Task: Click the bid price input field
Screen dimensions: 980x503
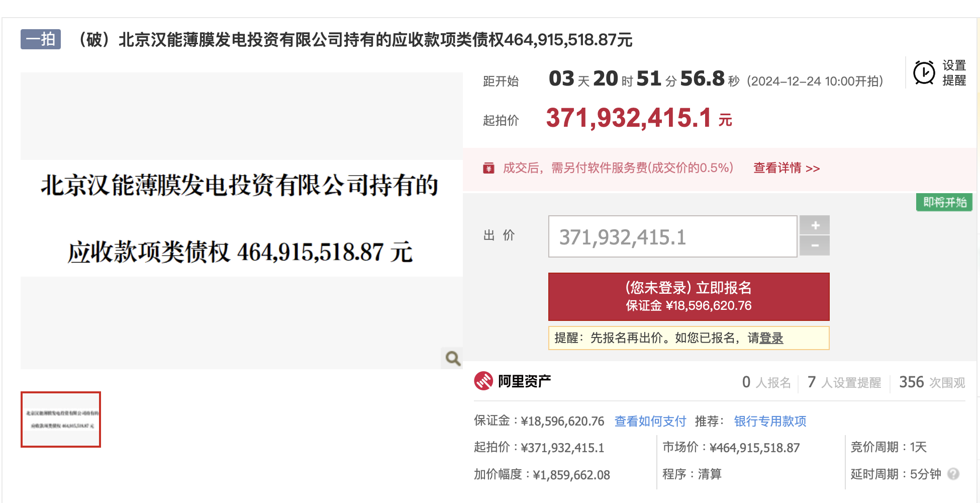Action: pos(672,237)
